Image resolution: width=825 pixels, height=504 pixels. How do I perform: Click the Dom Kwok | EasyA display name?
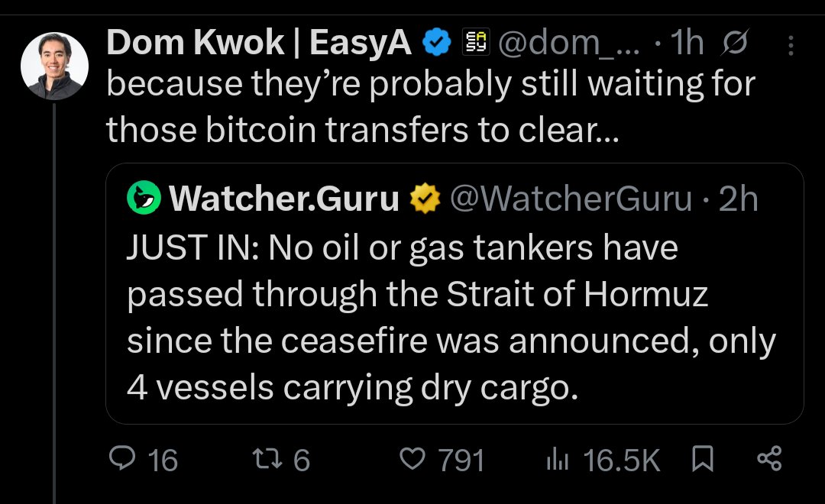pos(258,44)
